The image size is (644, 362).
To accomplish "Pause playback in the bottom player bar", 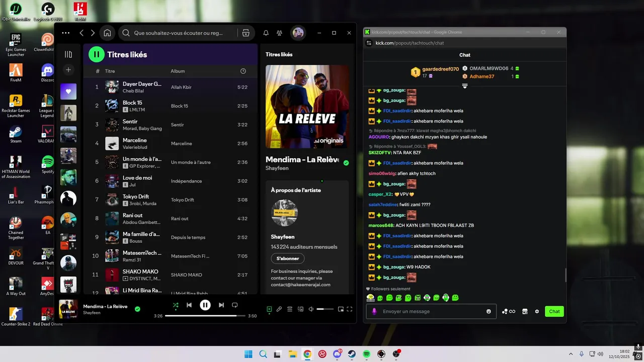I will [205, 305].
